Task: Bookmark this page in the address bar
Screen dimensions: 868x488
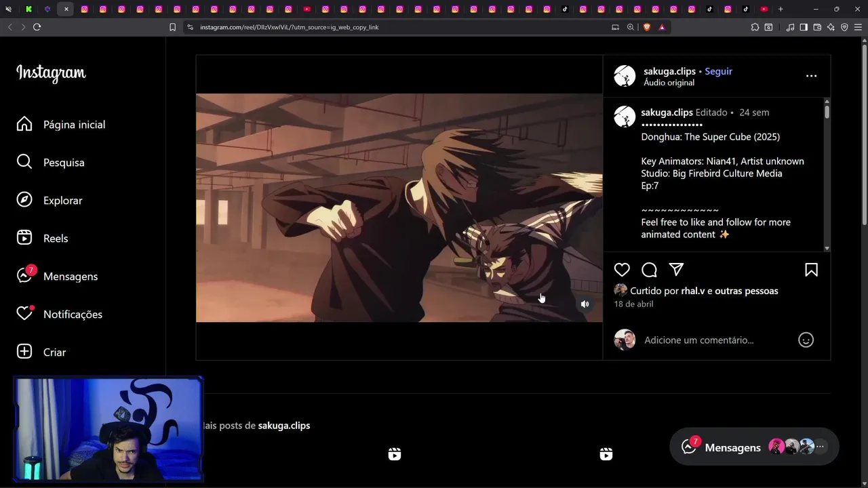Action: click(x=172, y=27)
